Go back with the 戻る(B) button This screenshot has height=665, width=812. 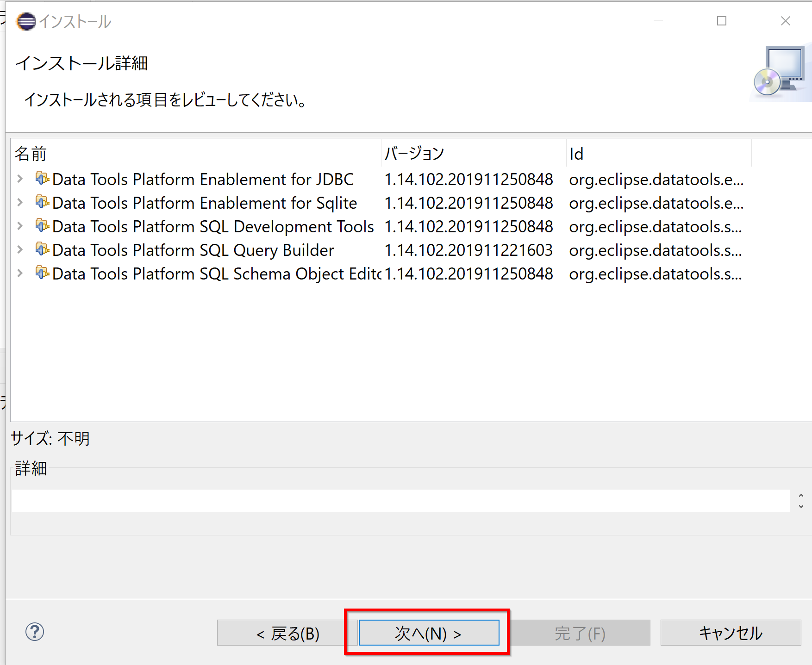(287, 633)
